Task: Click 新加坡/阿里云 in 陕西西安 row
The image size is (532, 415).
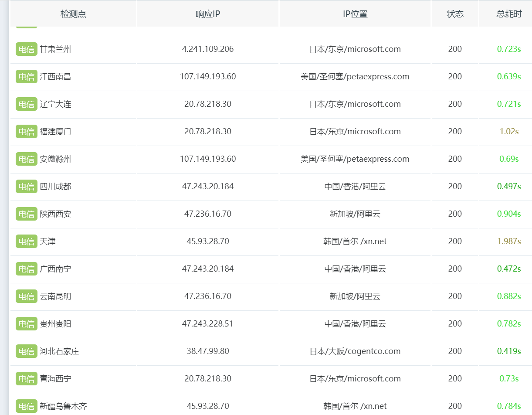Action: coord(355,214)
